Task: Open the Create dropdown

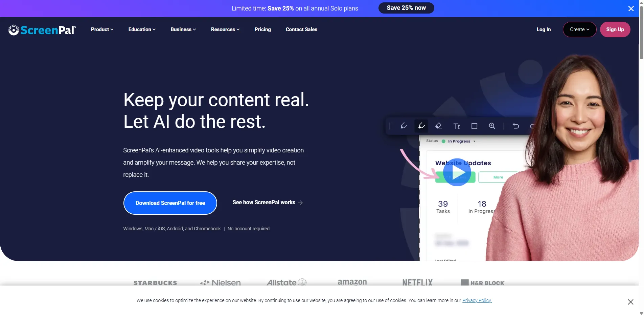Action: tap(579, 29)
